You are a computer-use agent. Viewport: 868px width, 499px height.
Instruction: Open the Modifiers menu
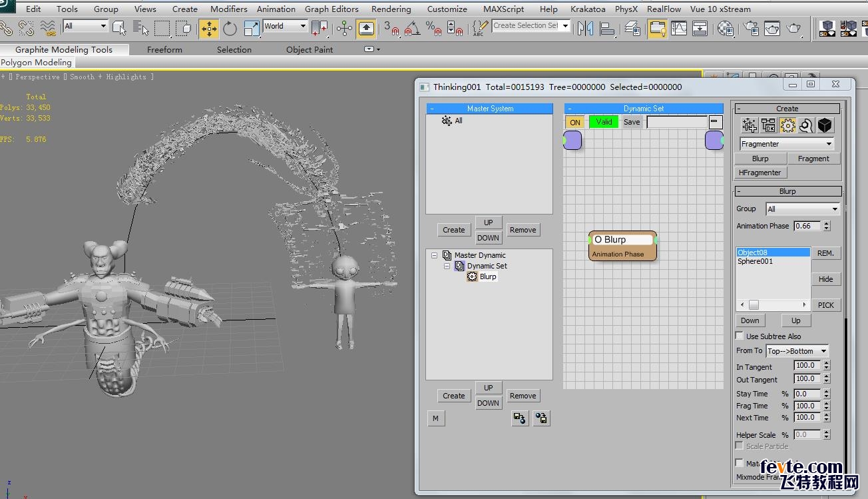pos(228,9)
